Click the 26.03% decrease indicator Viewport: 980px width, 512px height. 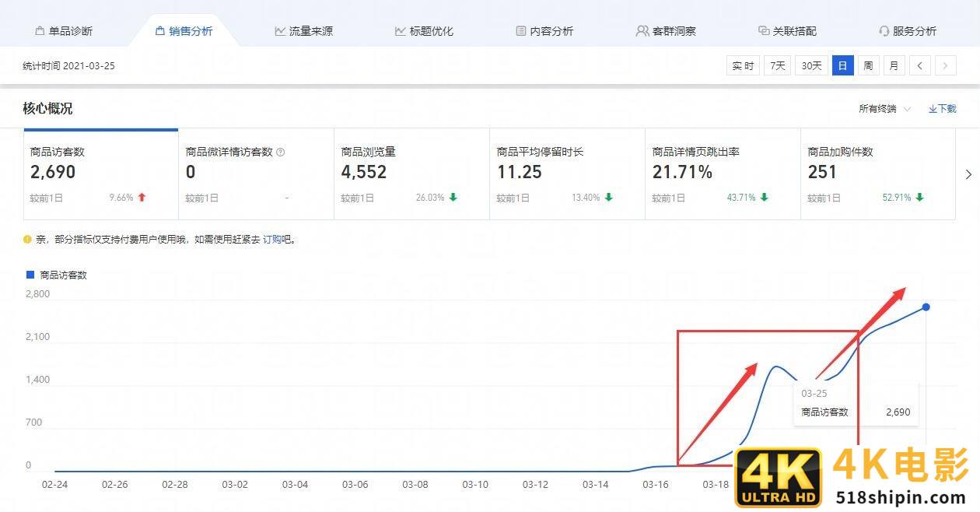436,198
